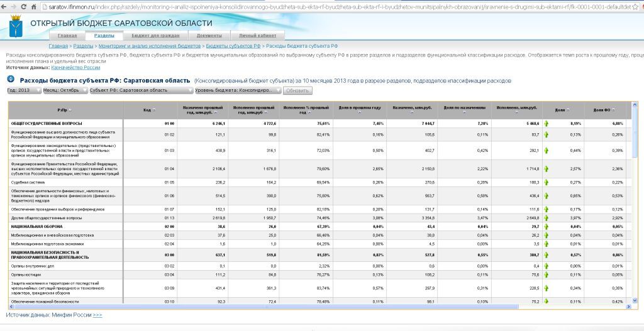Click green arrow in ОБЩЕГОСУДАРСТВЕННЫЕ ВОПРОСЫ row
This screenshot has height=331, width=644.
(x=547, y=124)
